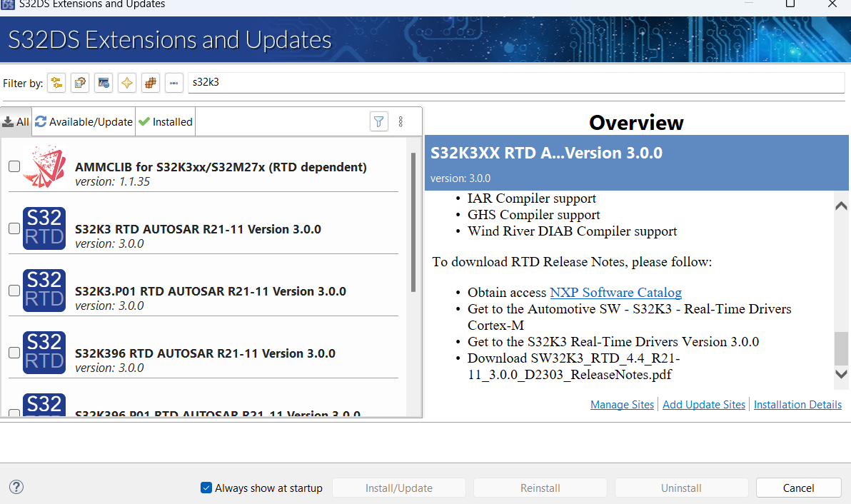Select S32K3.P01 RTD AUTOSAR R21-11 Version 3.0.0 title
Image resolution: width=851 pixels, height=504 pixels.
tap(211, 291)
